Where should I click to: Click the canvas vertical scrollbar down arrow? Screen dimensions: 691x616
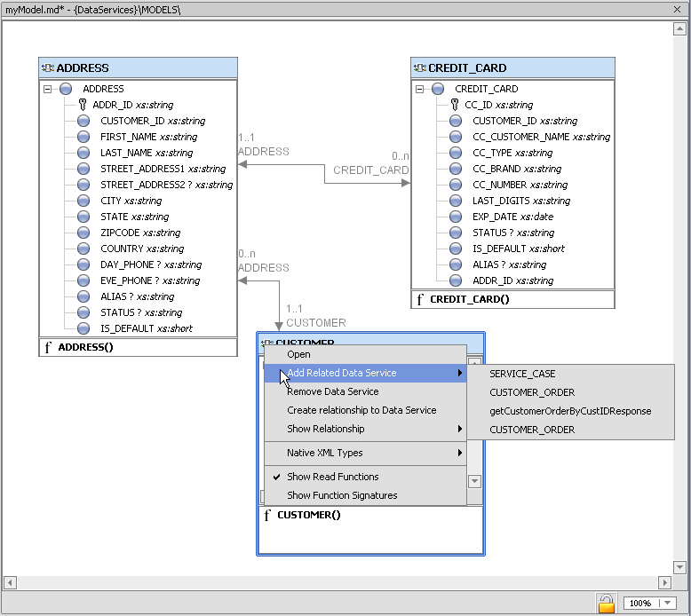(679, 567)
